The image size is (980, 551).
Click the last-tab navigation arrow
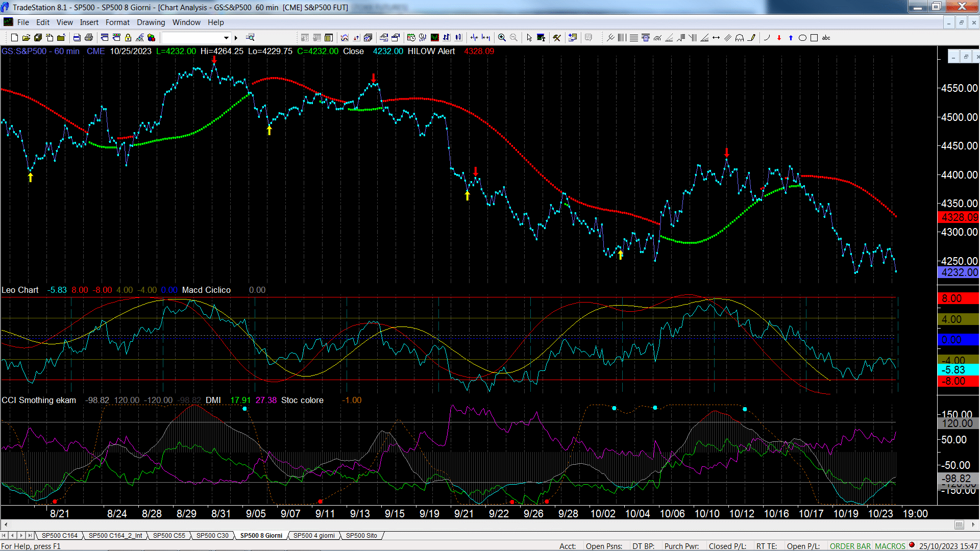point(30,535)
